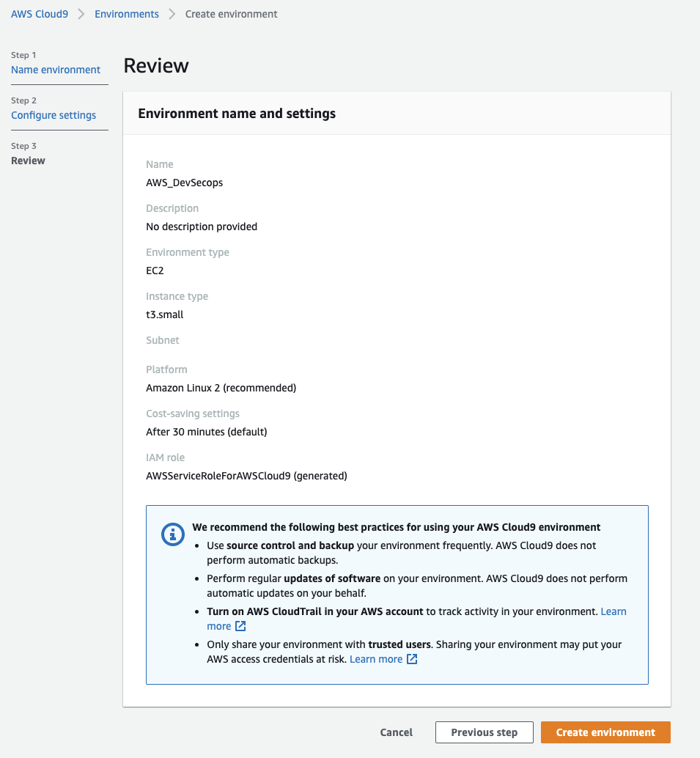Click the external link icon after trusted users Learn more
The width and height of the screenshot is (700, 758).
pyautogui.click(x=410, y=659)
